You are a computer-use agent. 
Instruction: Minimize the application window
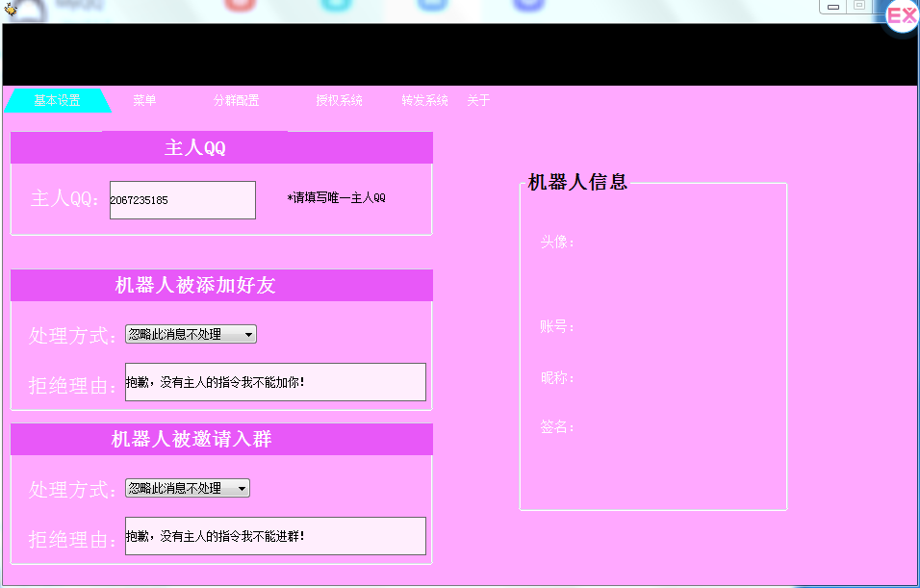click(832, 7)
